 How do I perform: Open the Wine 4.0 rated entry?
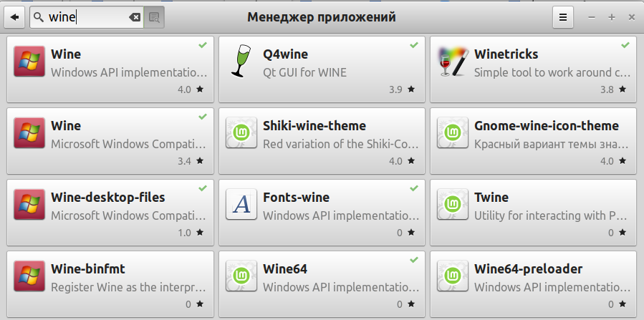[110, 69]
